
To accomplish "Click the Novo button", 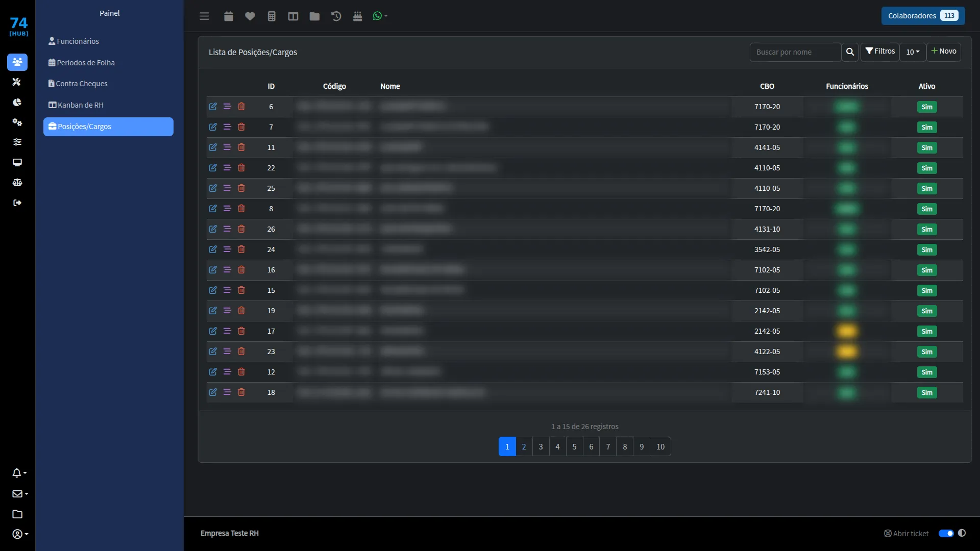I will point(944,52).
